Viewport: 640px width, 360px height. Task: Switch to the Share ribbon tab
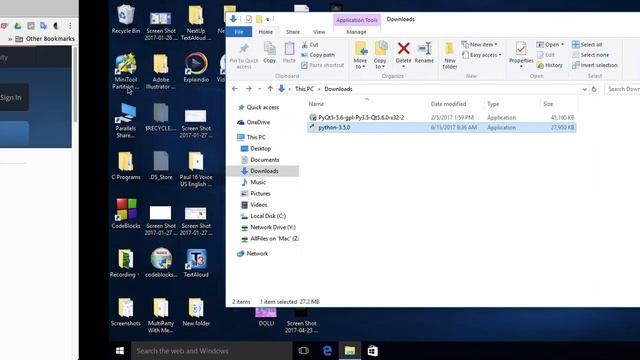pyautogui.click(x=293, y=32)
